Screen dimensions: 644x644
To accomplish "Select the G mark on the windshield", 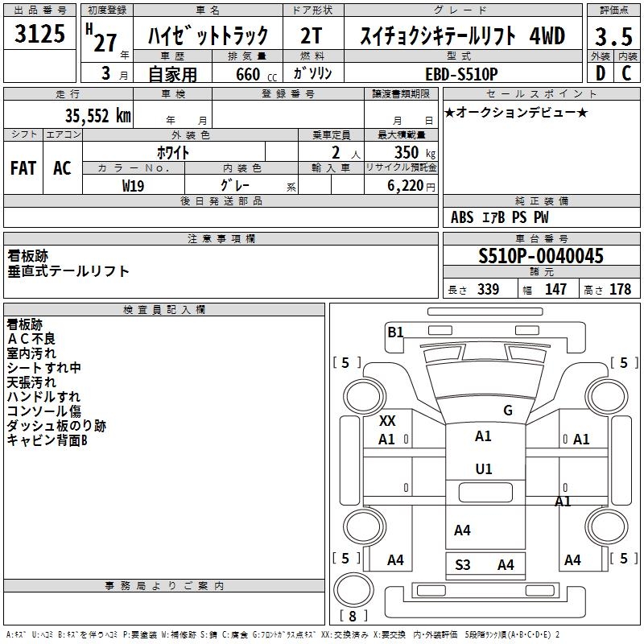I will 508,411.
